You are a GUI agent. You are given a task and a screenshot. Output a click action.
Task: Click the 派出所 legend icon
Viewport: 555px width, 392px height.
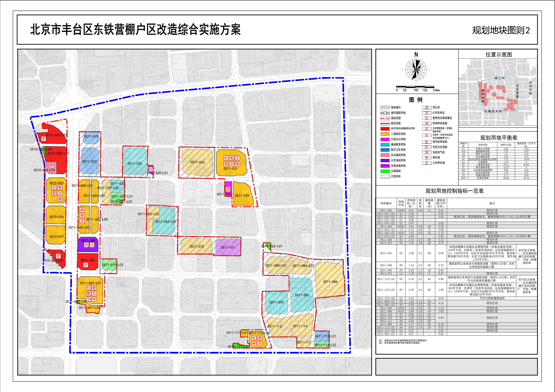pyautogui.click(x=427, y=107)
